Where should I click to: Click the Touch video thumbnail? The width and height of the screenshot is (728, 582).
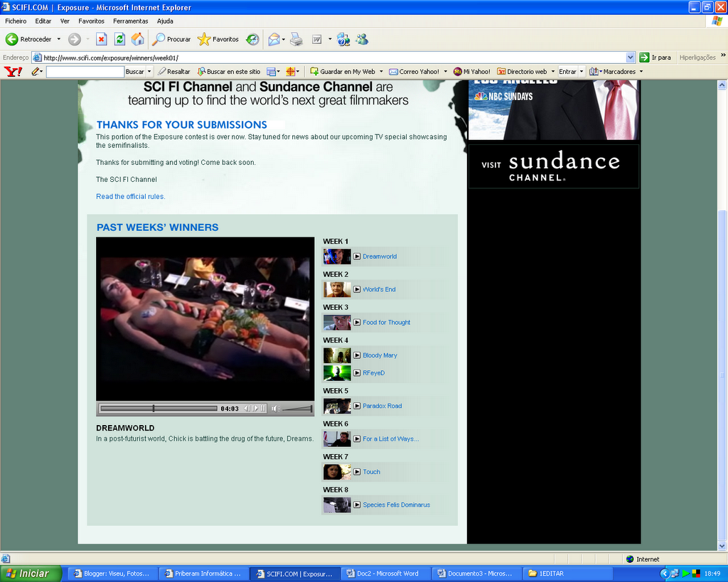(x=337, y=472)
